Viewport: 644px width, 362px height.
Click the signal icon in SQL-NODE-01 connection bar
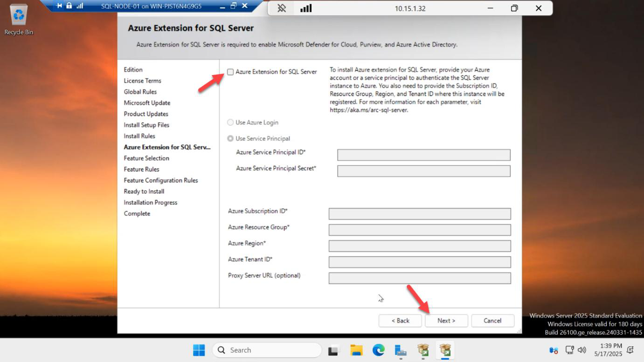(x=80, y=6)
